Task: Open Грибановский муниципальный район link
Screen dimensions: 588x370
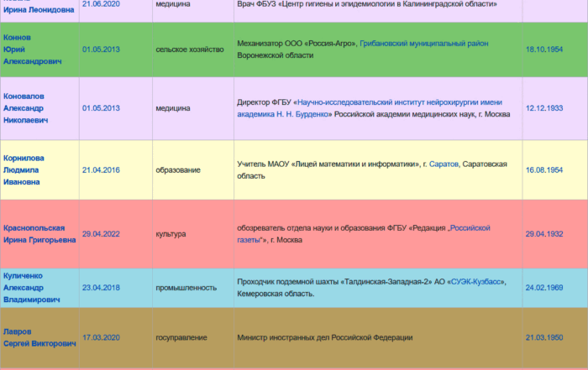Action: pos(423,44)
